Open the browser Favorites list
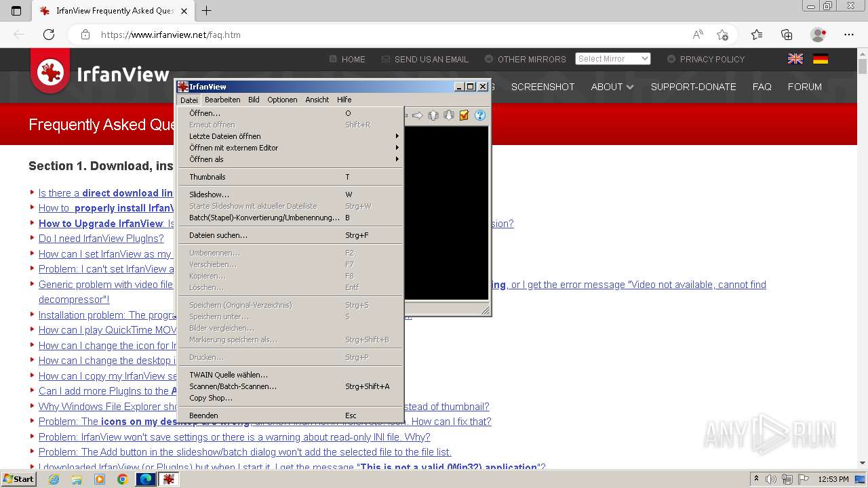 [x=757, y=35]
